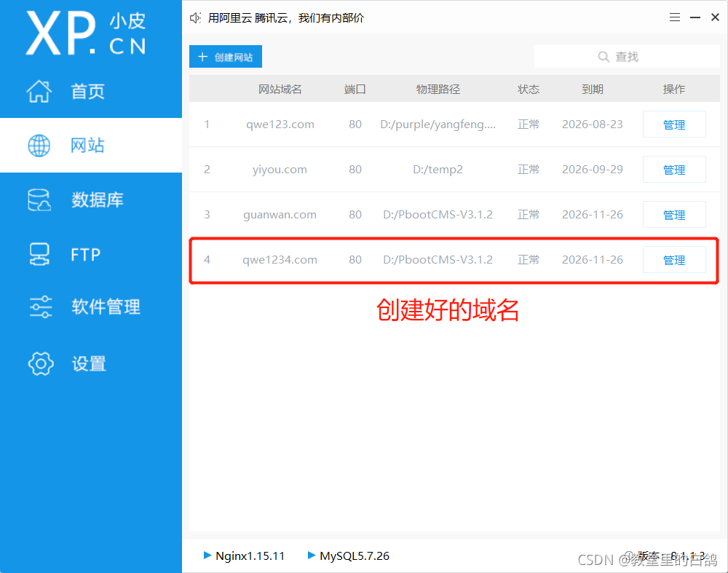
Task: Click the 物理路径 column header
Action: [438, 89]
